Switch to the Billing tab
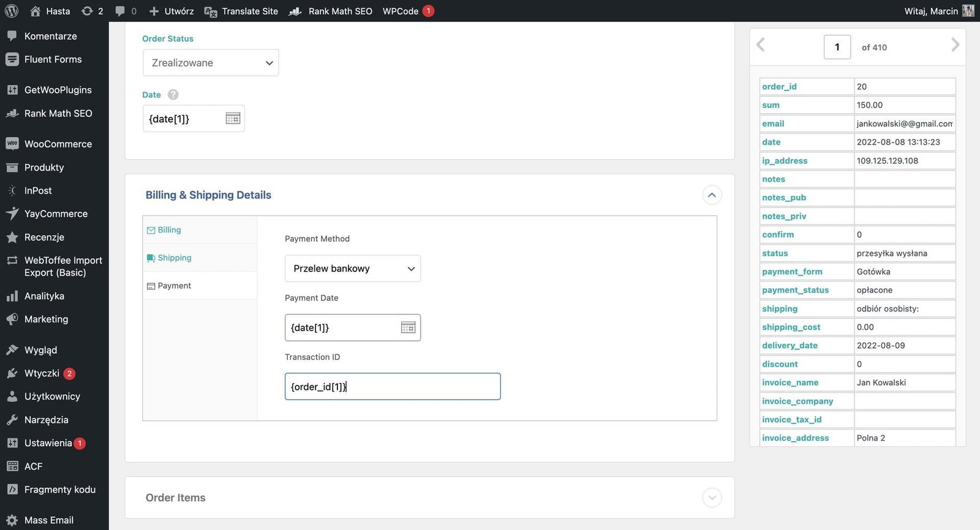 [x=169, y=230]
